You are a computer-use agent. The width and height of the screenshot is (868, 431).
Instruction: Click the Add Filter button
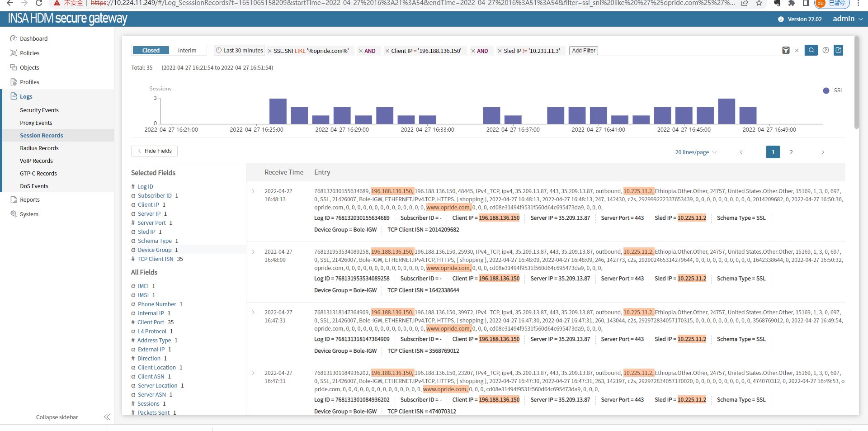583,51
